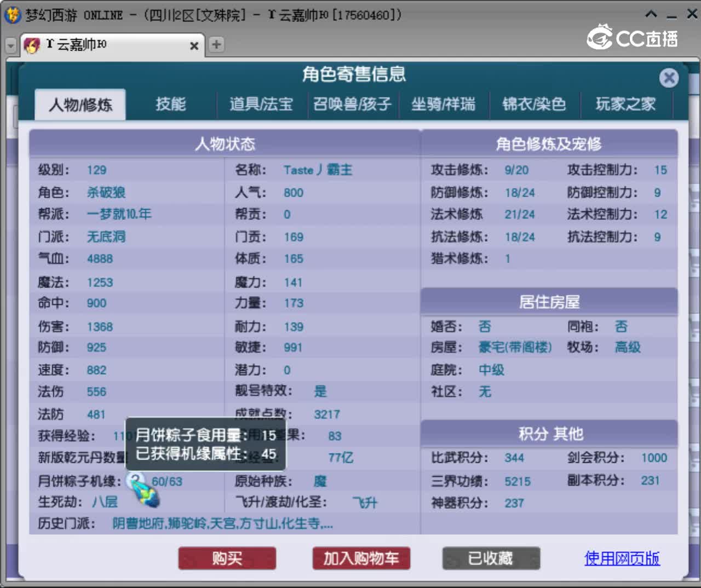Open the 使用网页版 link
Screen dimensions: 701x588
pyautogui.click(x=622, y=558)
